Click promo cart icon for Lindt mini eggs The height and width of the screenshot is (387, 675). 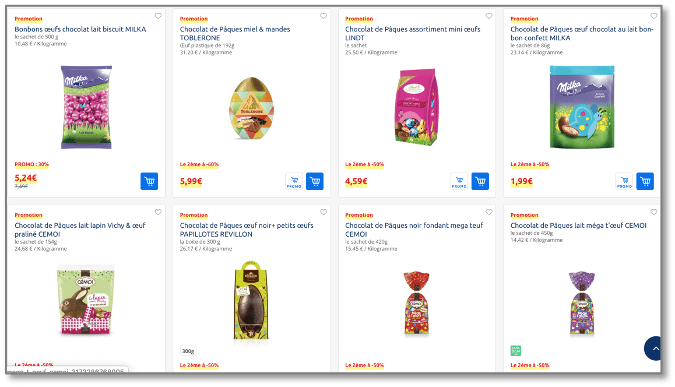[x=459, y=181]
